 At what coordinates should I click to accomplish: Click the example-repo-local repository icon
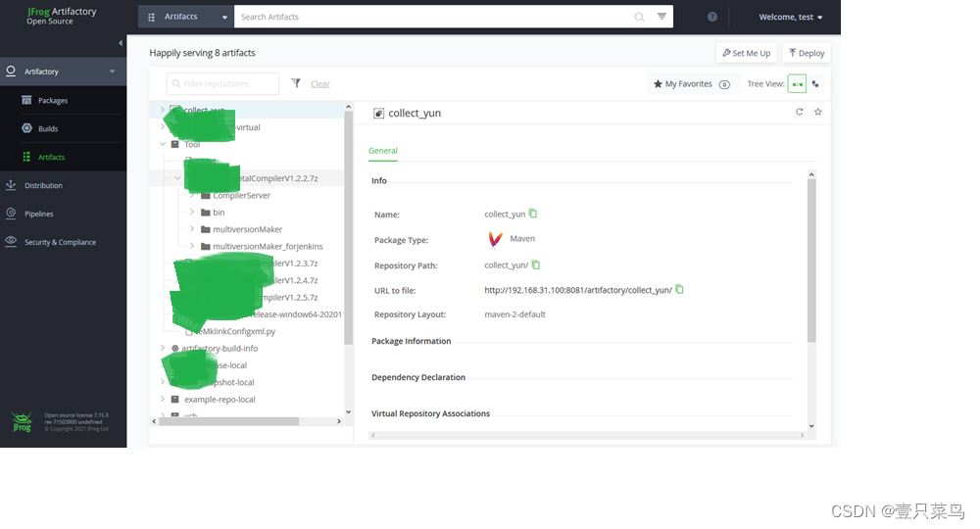coord(175,399)
